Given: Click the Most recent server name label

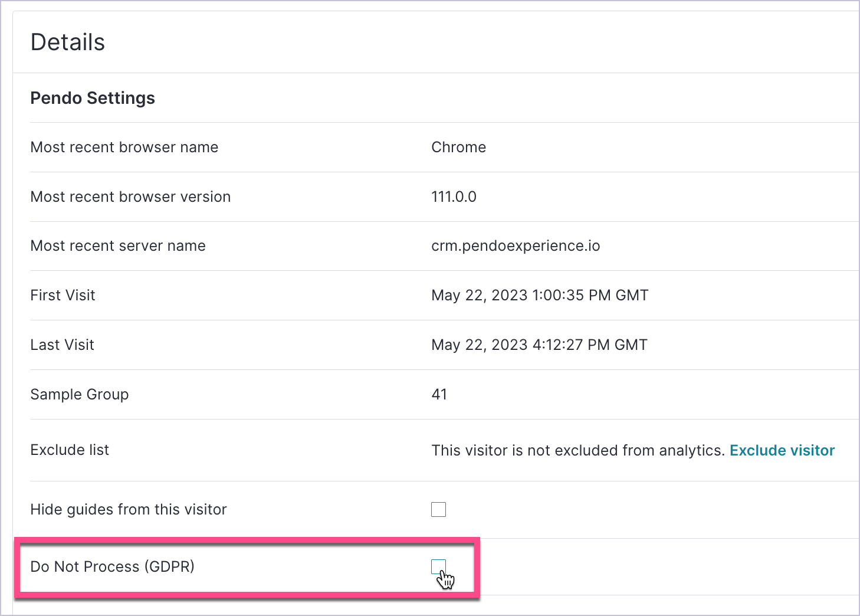Looking at the screenshot, I should (118, 246).
